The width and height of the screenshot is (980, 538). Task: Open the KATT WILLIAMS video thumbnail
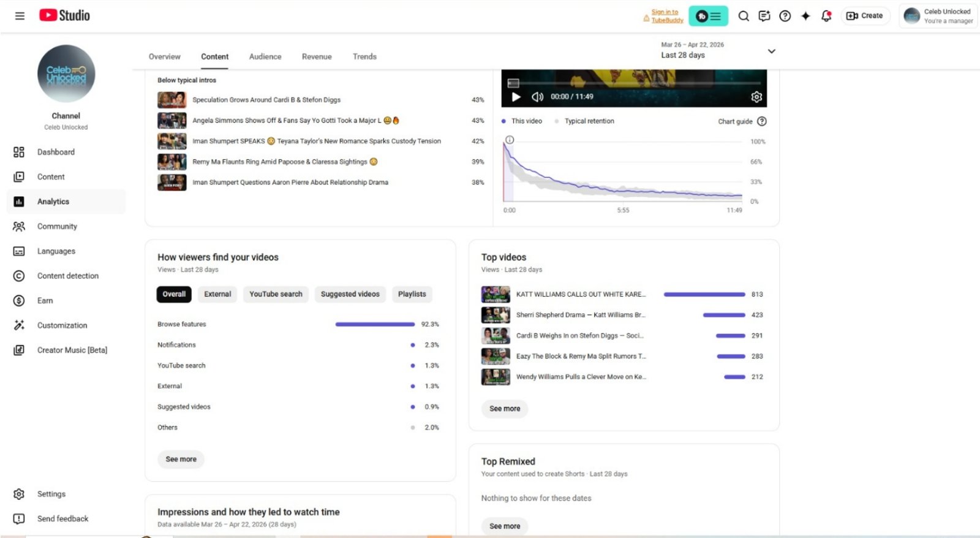(x=496, y=295)
